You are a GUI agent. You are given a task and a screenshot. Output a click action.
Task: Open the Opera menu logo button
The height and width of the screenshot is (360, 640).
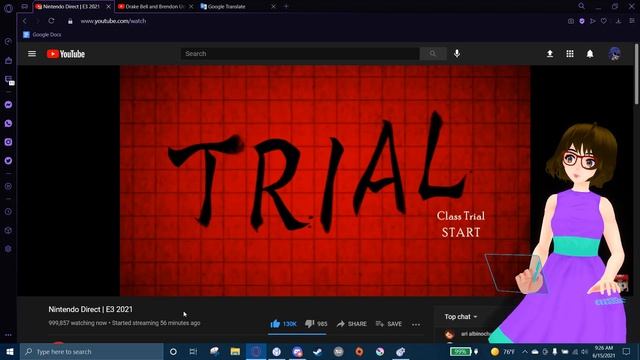[8, 8]
